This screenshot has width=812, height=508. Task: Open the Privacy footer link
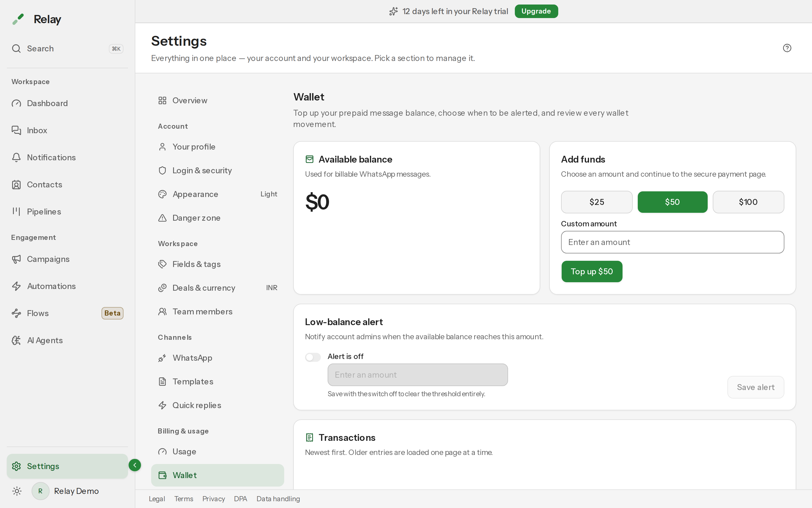pos(213,499)
